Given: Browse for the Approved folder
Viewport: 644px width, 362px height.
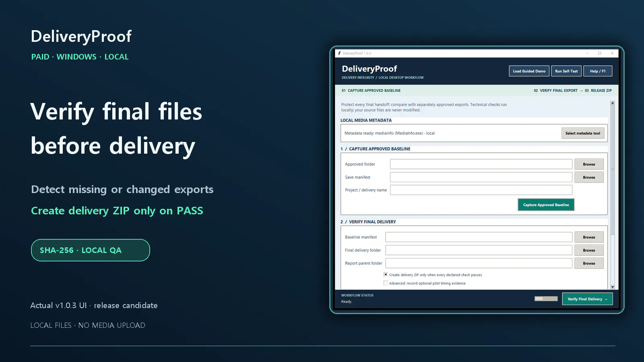Looking at the screenshot, I should tap(589, 164).
